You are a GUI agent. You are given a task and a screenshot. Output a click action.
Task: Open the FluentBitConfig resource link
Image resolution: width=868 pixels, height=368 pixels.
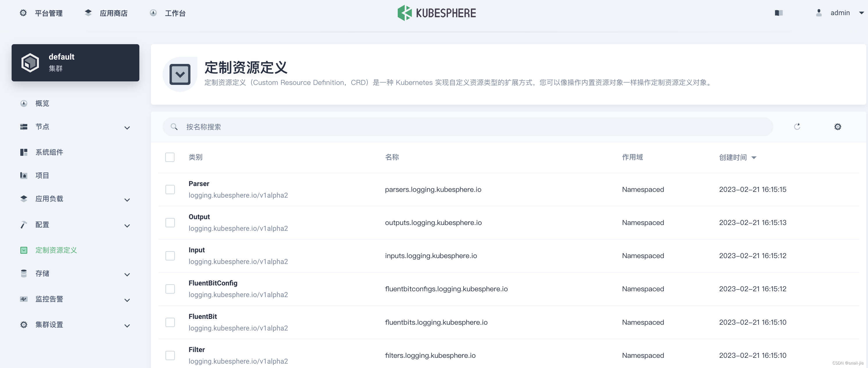point(213,283)
